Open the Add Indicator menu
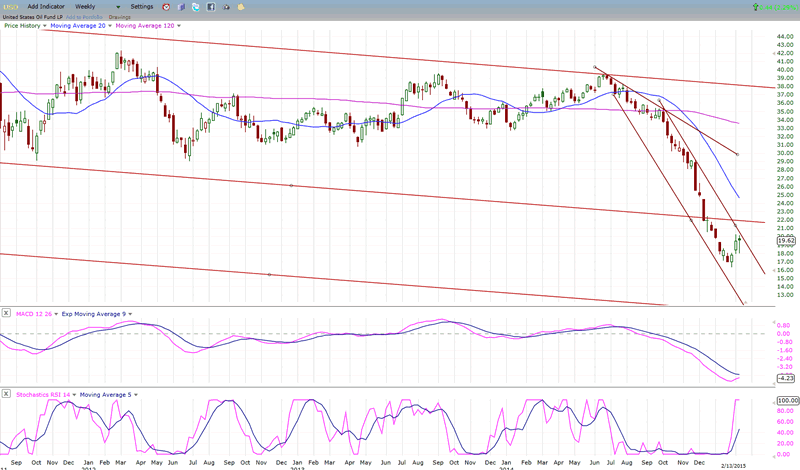 pyautogui.click(x=46, y=7)
